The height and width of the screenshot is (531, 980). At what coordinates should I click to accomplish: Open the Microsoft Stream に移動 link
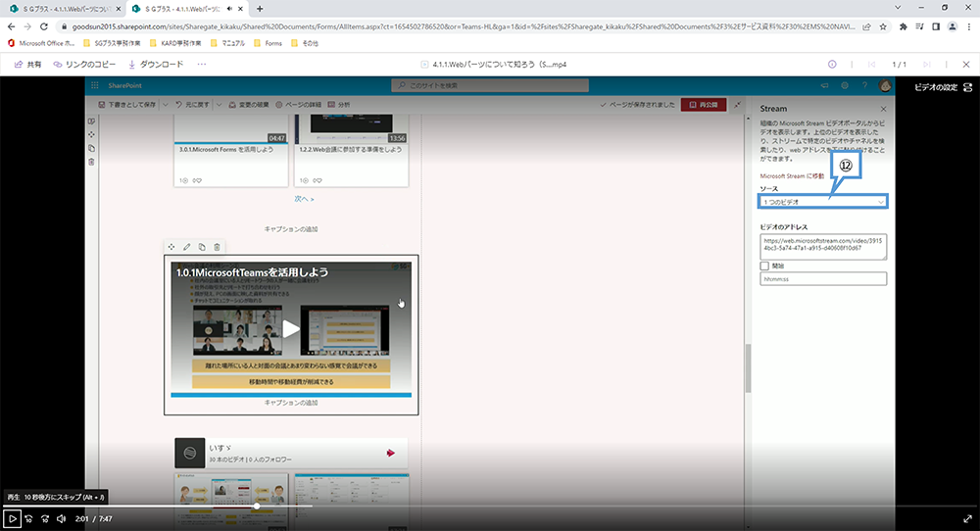coord(792,176)
